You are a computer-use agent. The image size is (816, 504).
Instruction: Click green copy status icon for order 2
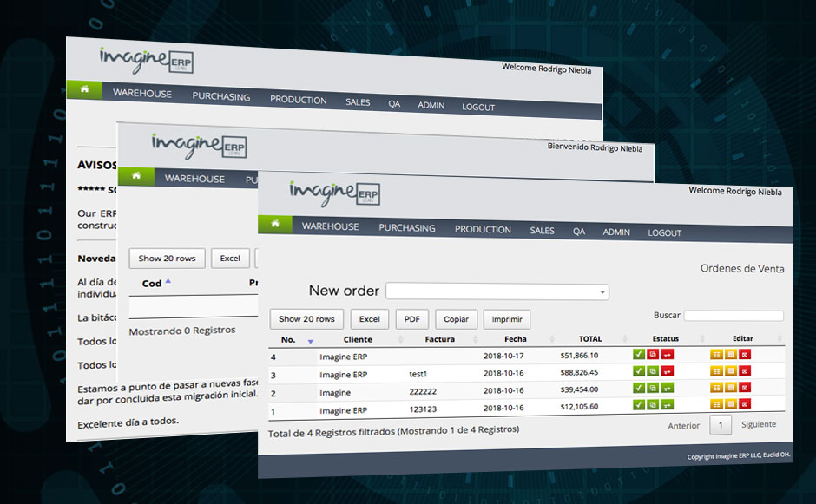[x=653, y=388]
